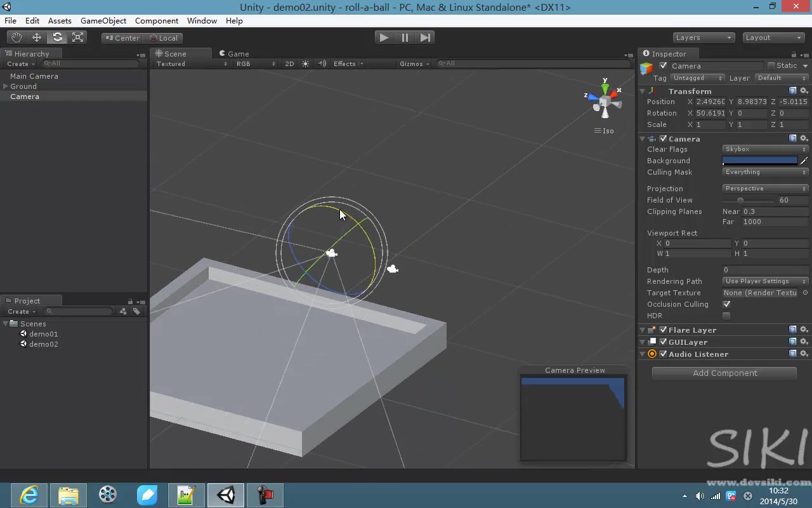Select the Move tool
Screen dimensions: 812x508
pos(36,37)
